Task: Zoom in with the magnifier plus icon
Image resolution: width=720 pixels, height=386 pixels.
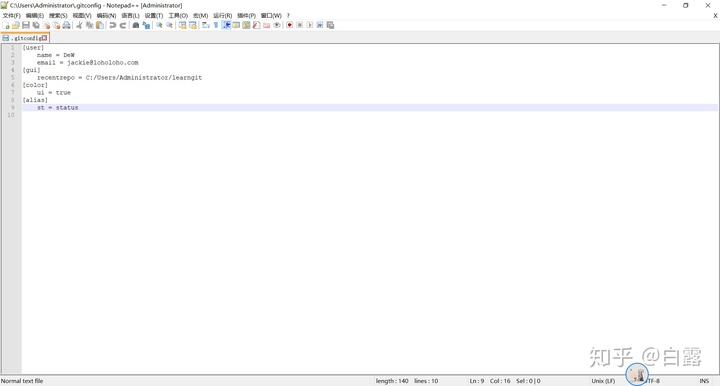Action: pos(159,25)
